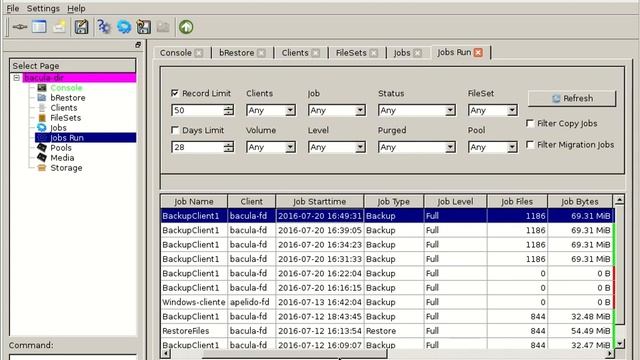Select Clients in the page tree

pyautogui.click(x=64, y=108)
